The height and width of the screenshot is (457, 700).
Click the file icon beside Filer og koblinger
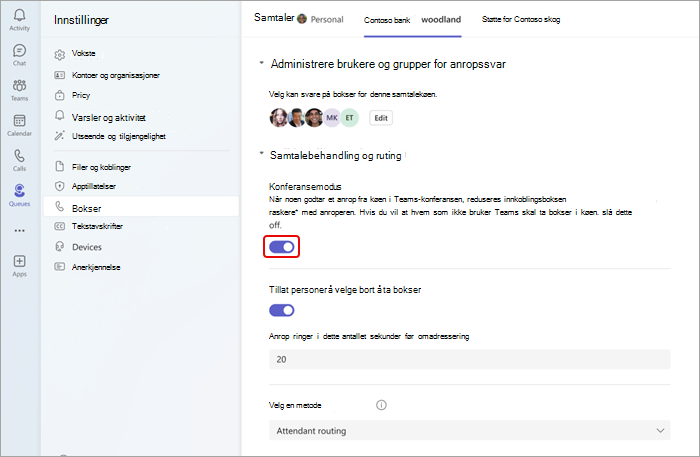[x=59, y=166]
